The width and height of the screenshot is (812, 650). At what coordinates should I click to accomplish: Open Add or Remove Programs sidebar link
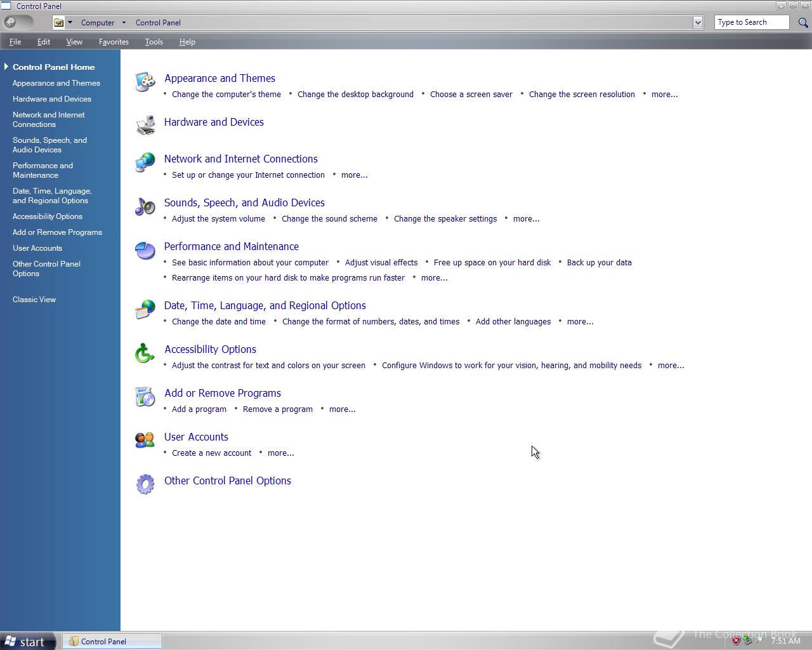[57, 232]
